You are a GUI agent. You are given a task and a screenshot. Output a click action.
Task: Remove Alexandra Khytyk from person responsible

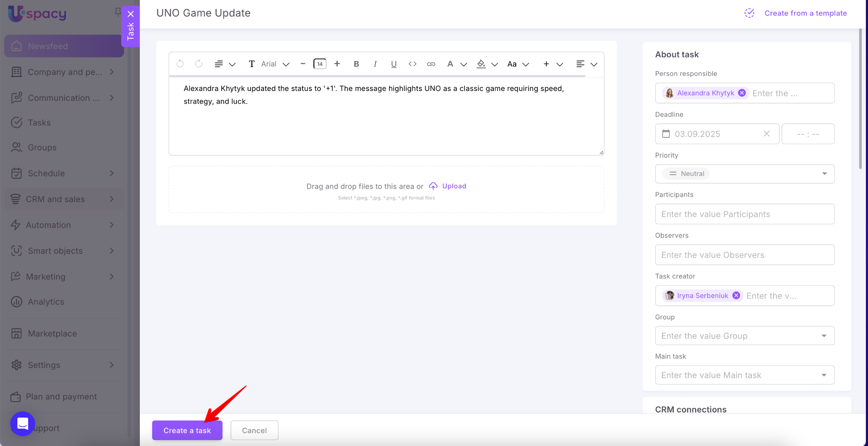742,93
